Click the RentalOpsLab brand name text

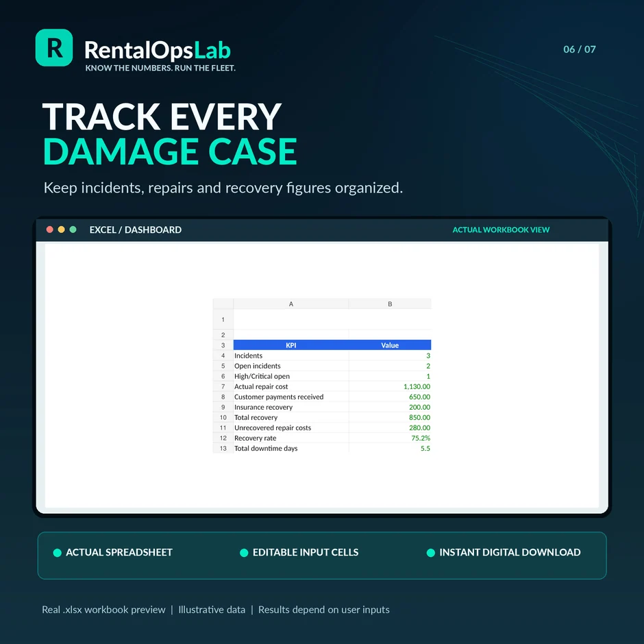click(158, 50)
